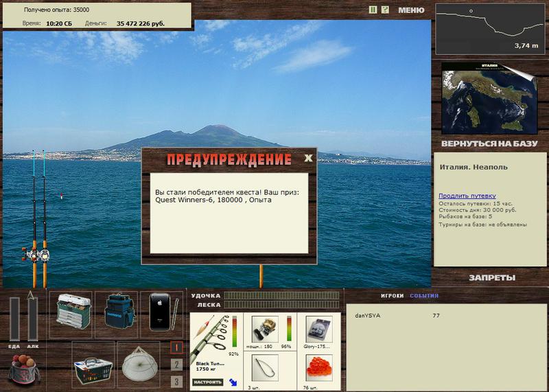Select the reel with power 180
The width and height of the screenshot is (549, 392).
(x=265, y=330)
